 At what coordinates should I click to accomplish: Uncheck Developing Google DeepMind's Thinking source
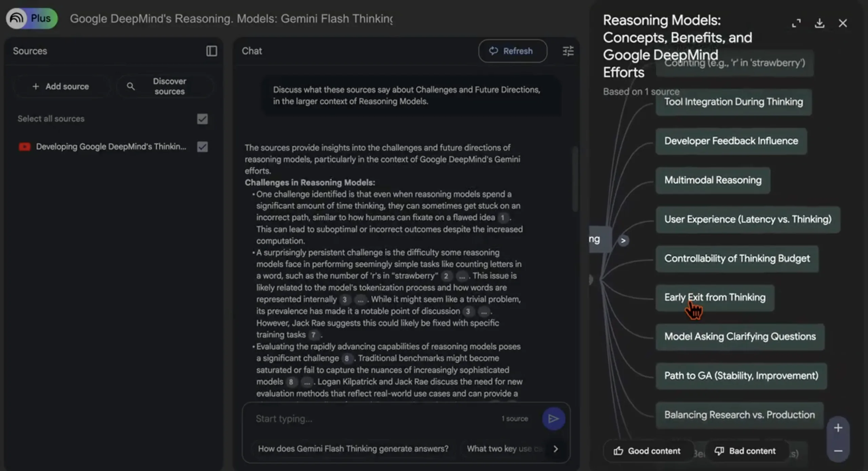(202, 147)
